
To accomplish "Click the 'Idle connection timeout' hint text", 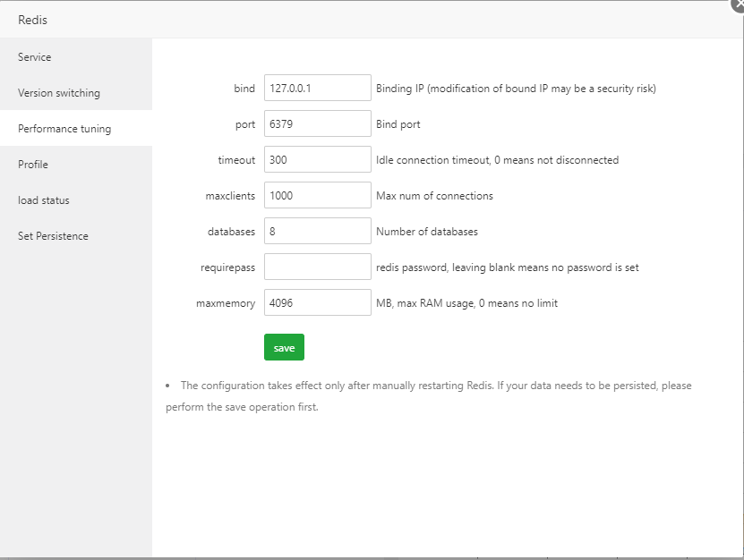I will coord(497,160).
